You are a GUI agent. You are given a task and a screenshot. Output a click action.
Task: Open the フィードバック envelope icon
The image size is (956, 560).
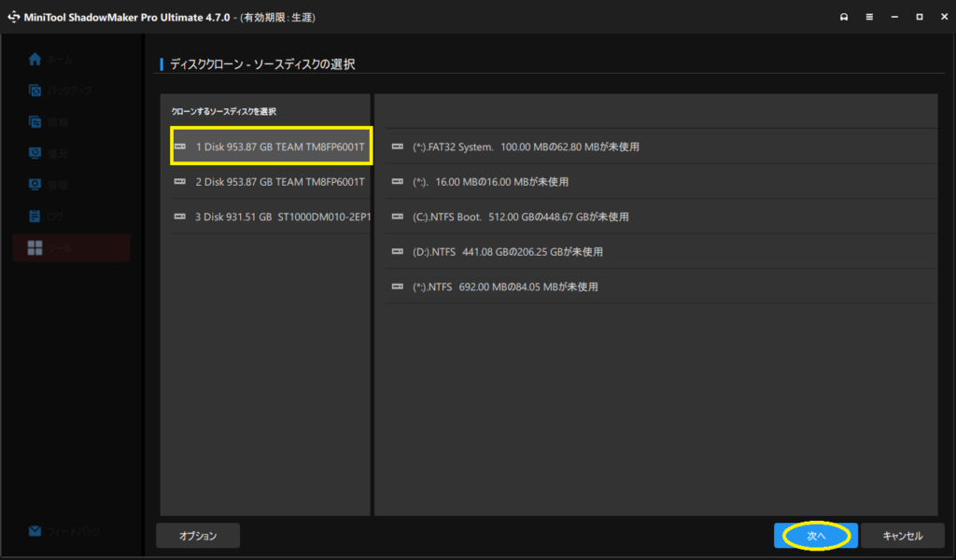(35, 531)
